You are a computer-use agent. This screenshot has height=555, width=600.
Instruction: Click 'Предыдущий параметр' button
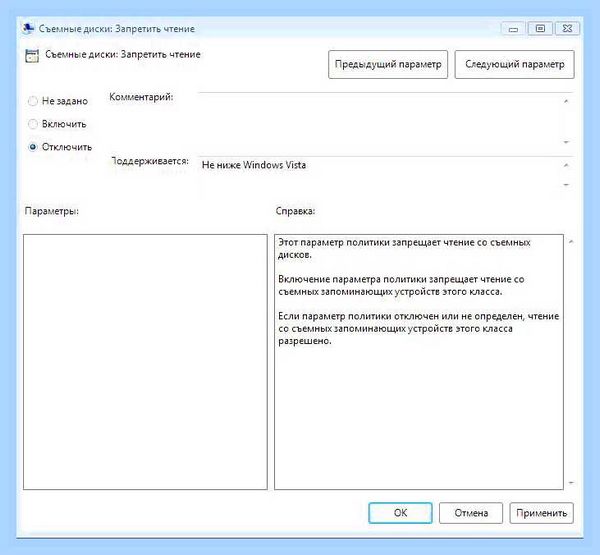[x=388, y=64]
